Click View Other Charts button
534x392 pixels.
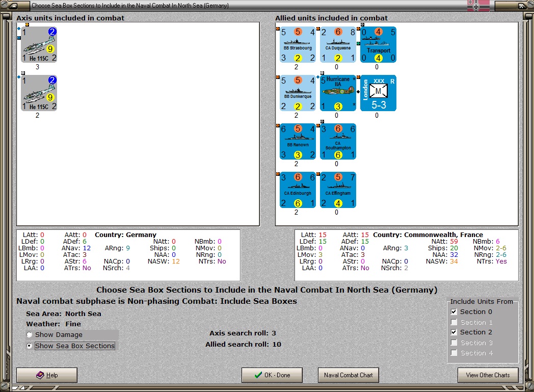pyautogui.click(x=488, y=375)
